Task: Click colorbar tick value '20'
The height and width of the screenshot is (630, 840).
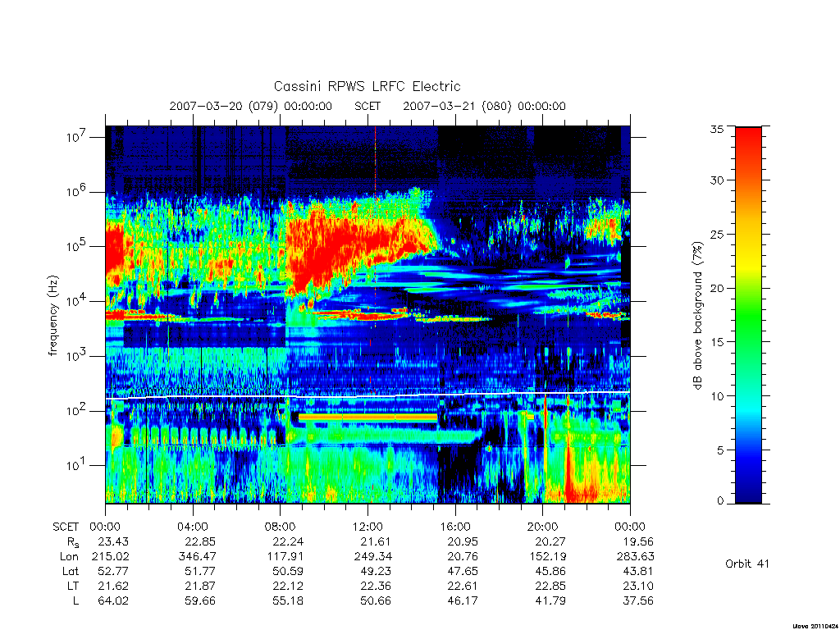Action: coord(716,288)
